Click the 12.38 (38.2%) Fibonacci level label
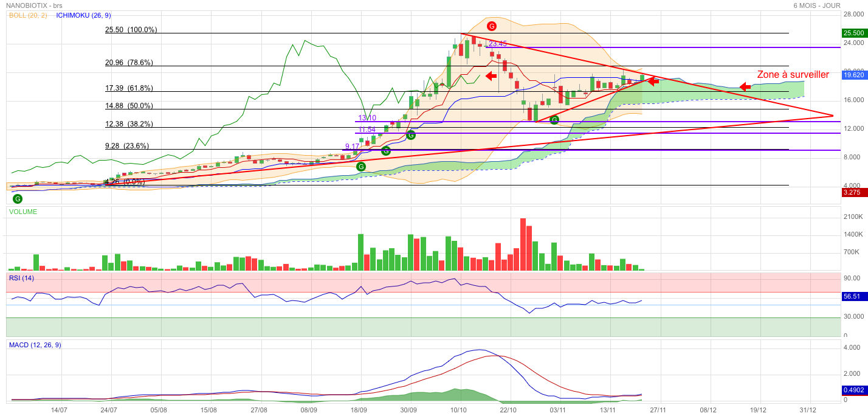Image resolution: width=868 pixels, height=416 pixels. tap(129, 124)
